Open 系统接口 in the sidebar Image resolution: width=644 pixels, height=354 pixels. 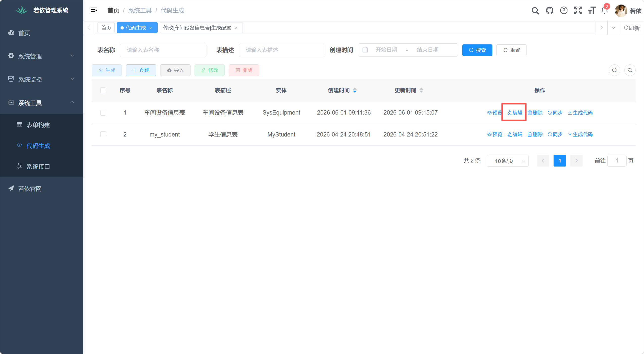point(41,167)
